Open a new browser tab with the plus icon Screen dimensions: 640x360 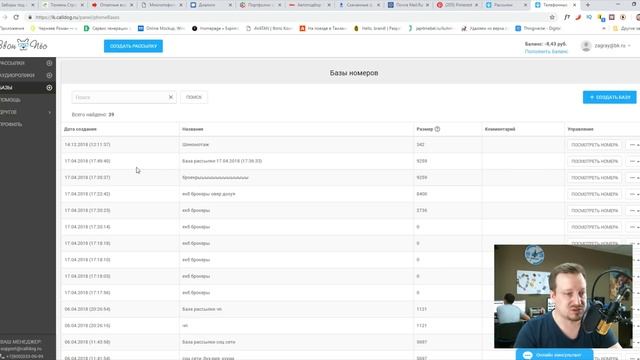tap(588, 5)
